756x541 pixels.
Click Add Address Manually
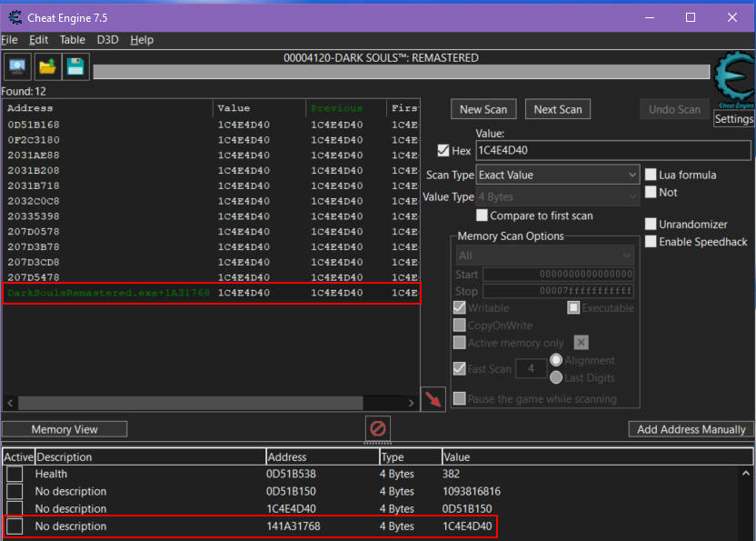click(x=691, y=429)
